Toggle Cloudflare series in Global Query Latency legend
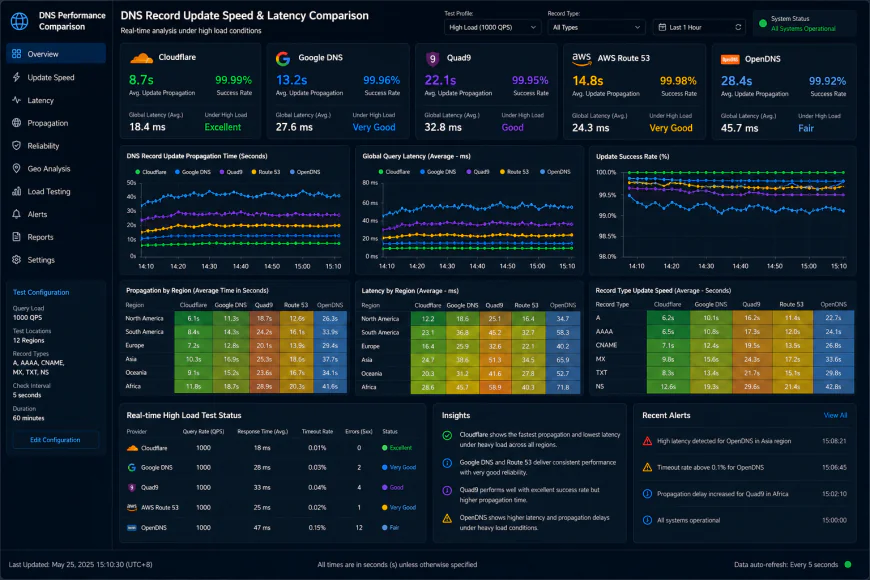The height and width of the screenshot is (580, 870). [394, 172]
